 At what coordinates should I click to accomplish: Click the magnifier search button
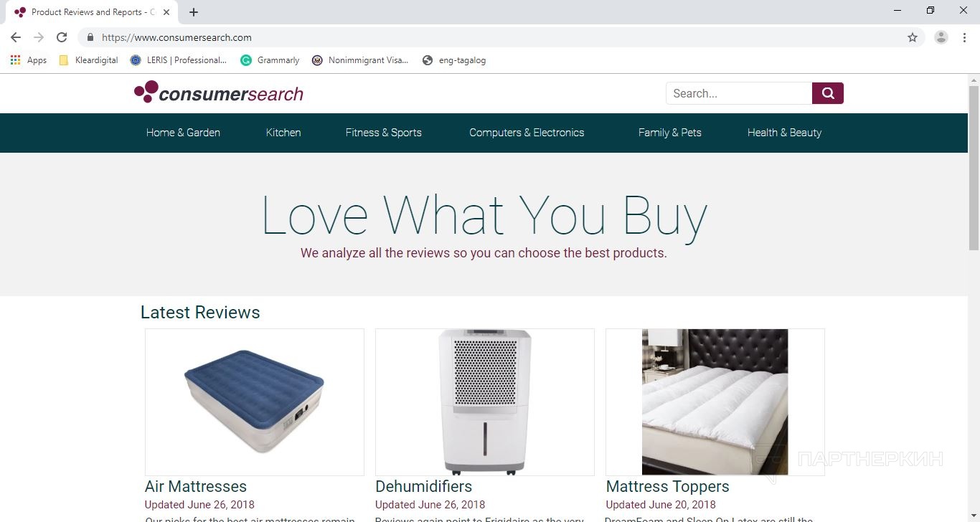point(827,93)
